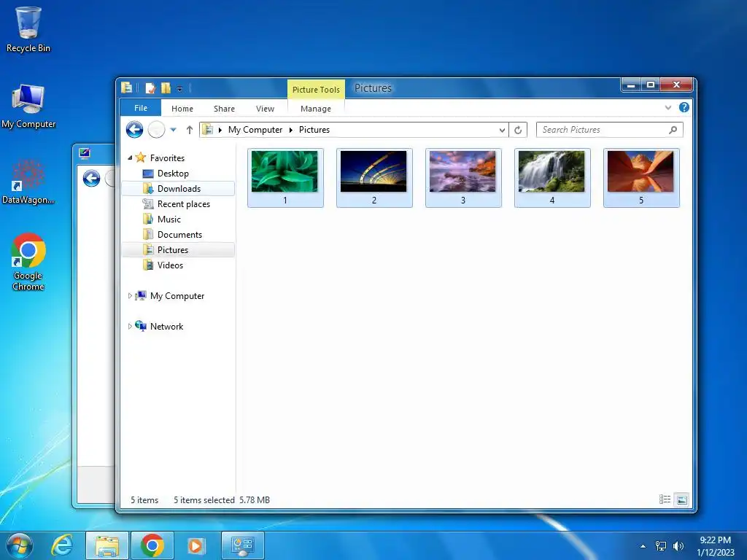Open the recent locations dropdown arrow

click(x=174, y=130)
